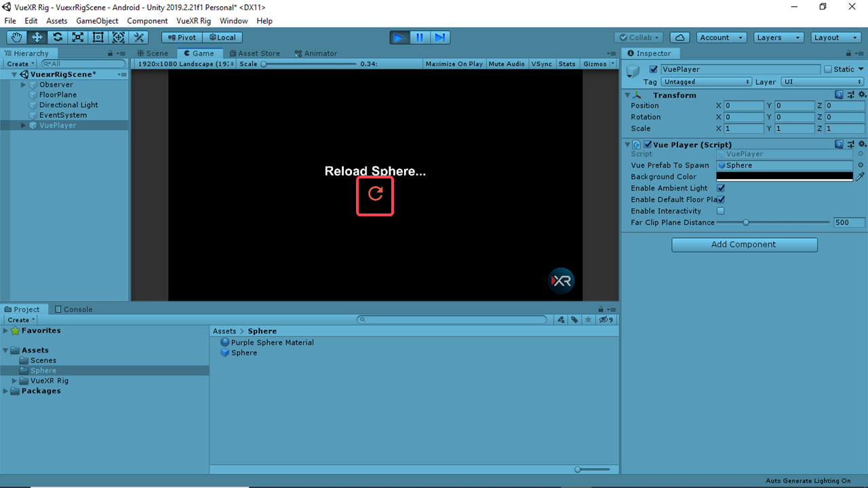Toggle hidden packages visibility icon
Viewport: 868px width, 488px height.
point(606,320)
